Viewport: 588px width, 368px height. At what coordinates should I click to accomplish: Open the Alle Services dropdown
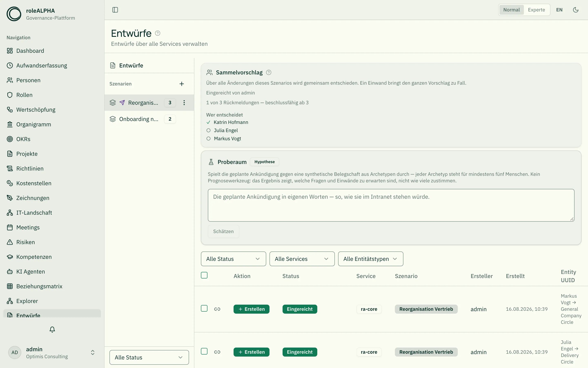(302, 259)
